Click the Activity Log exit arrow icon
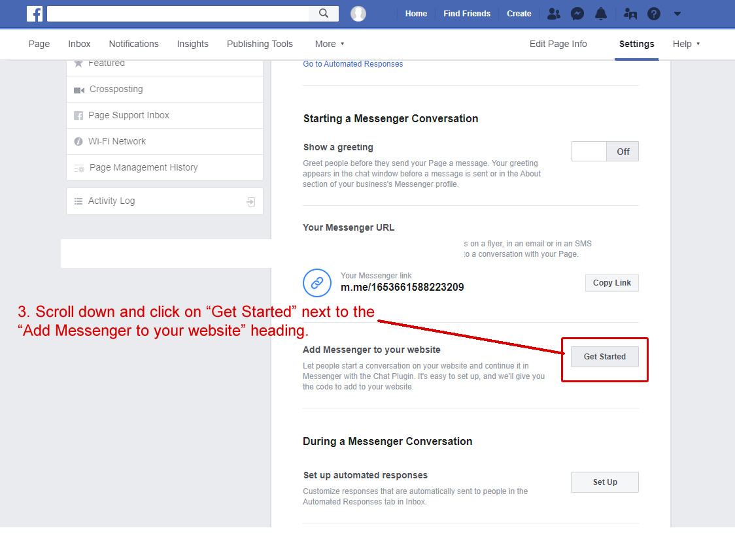The image size is (735, 560). click(x=251, y=202)
